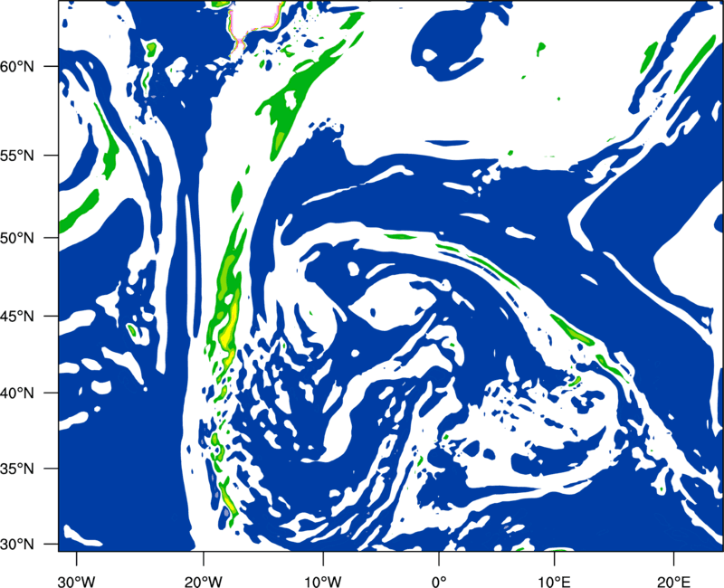Click the 50°N latitude label
This screenshot has width=724, height=588.
[x=17, y=238]
